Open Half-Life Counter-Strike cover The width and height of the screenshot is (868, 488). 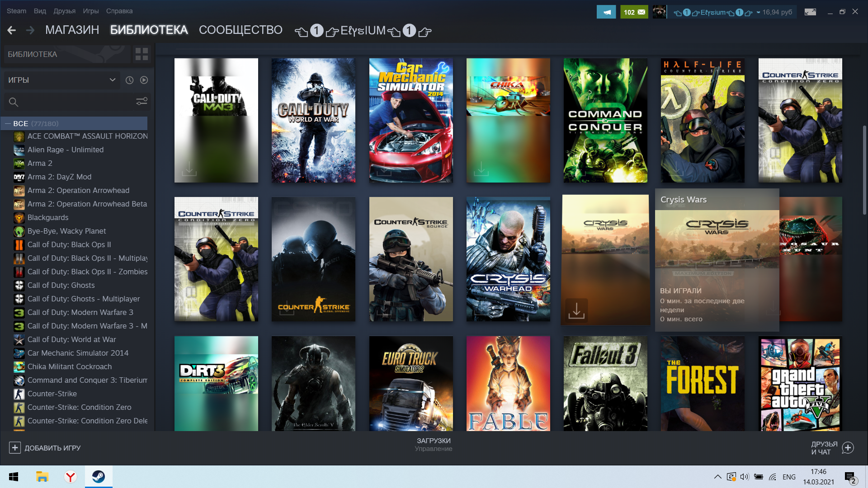click(x=703, y=120)
